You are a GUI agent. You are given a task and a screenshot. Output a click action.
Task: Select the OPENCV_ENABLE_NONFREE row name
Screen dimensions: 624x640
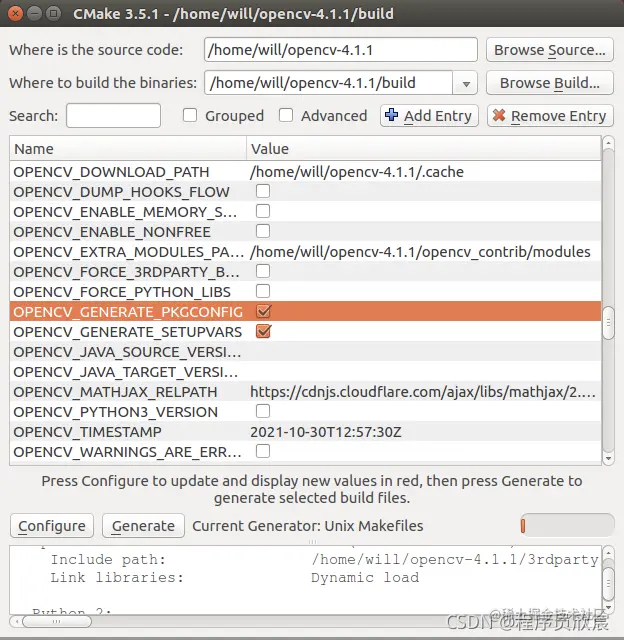[112, 232]
